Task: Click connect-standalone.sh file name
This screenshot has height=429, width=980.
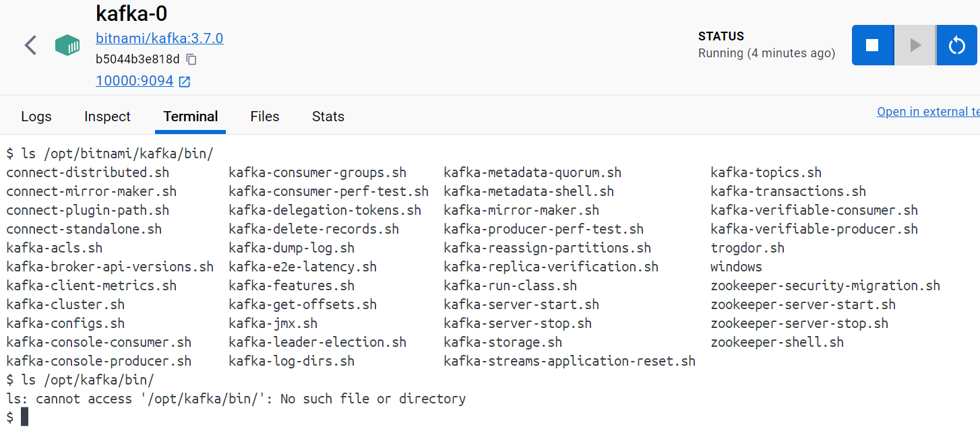Action: [84, 229]
